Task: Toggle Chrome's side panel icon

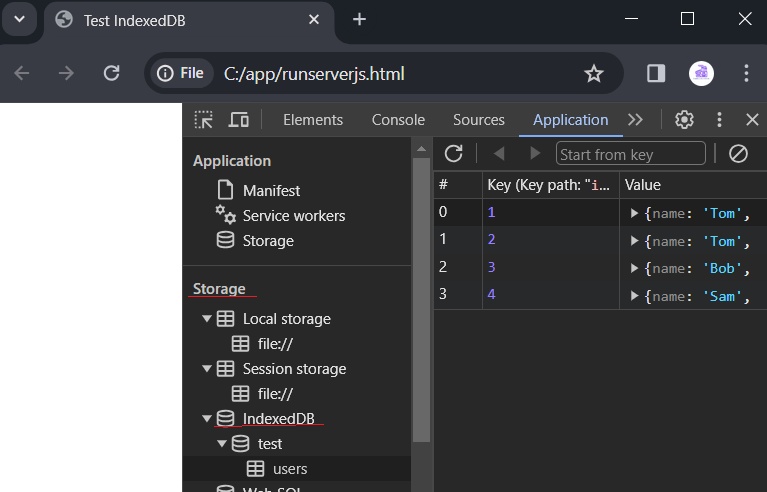Action: [x=656, y=73]
